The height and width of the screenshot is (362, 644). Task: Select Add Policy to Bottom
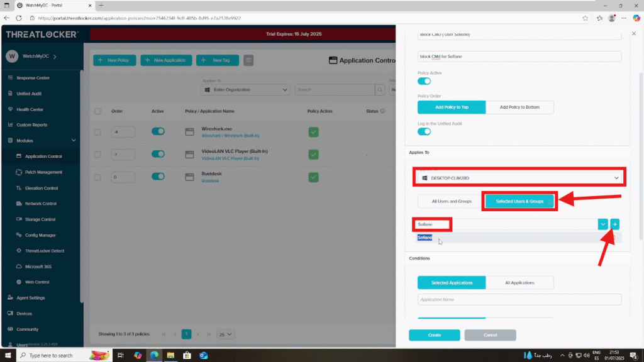pyautogui.click(x=519, y=107)
